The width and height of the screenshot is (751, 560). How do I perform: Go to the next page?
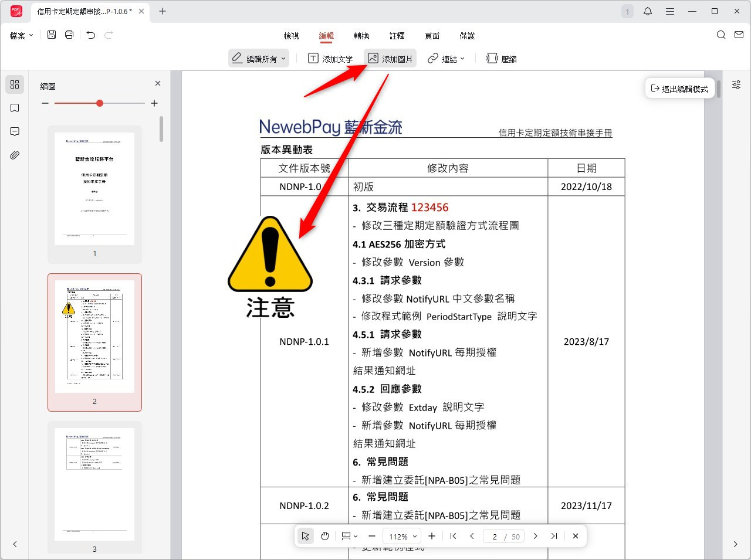[x=535, y=536]
